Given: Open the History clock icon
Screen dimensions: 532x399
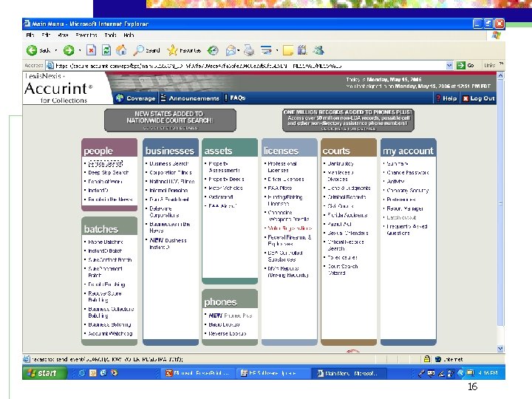Looking at the screenshot, I should pos(213,50).
